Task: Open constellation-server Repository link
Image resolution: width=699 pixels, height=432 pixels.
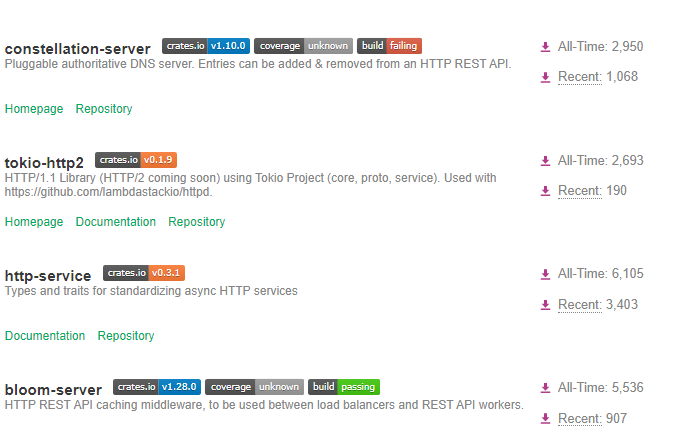Action: tap(104, 109)
